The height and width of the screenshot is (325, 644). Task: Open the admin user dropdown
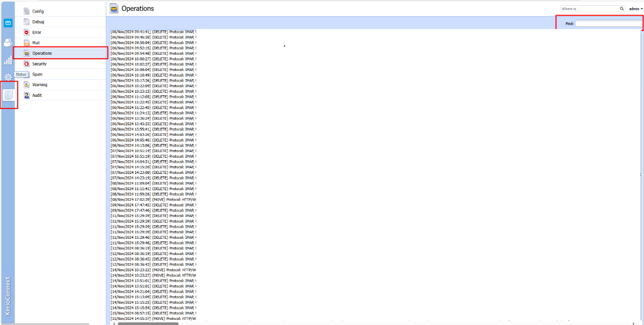(635, 9)
